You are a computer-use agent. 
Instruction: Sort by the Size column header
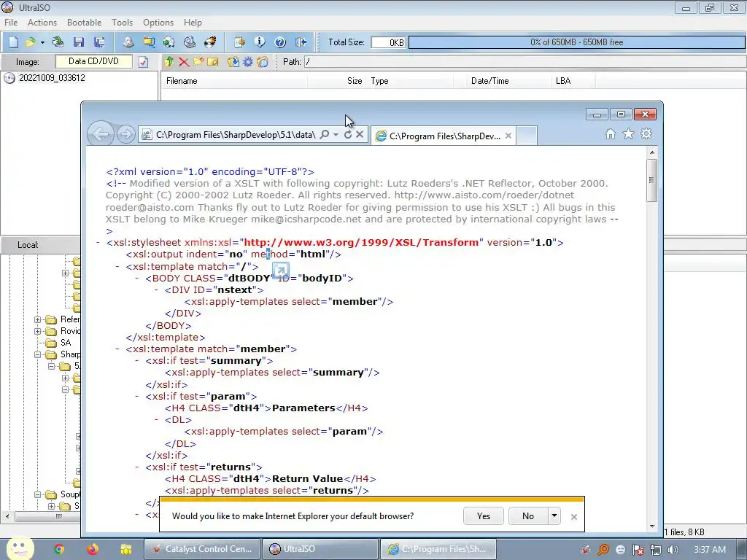pyautogui.click(x=337, y=81)
